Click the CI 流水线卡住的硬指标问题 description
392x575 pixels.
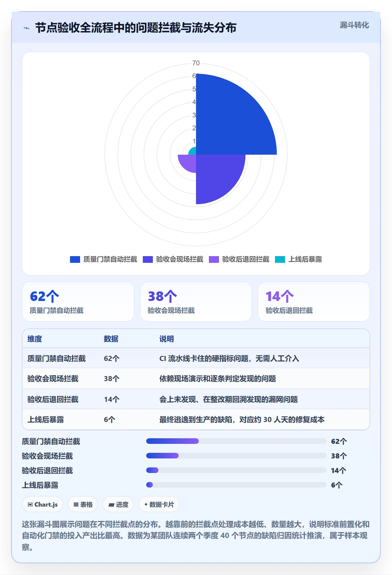click(x=229, y=358)
